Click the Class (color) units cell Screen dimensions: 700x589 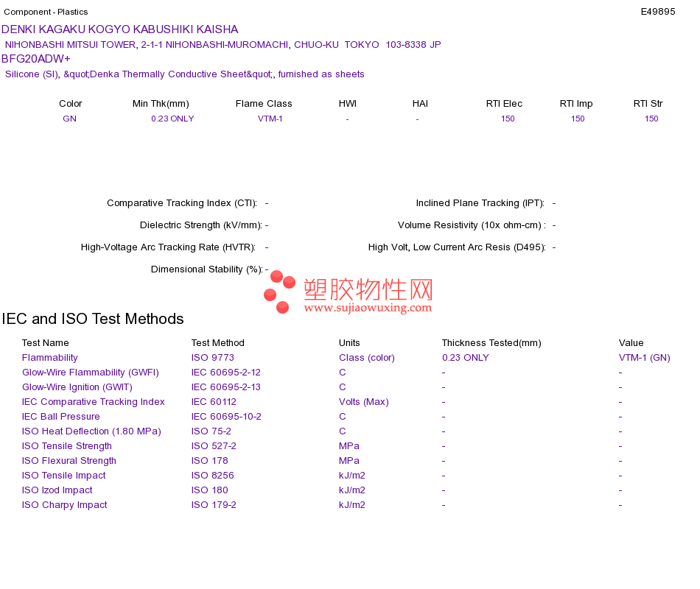pos(367,357)
